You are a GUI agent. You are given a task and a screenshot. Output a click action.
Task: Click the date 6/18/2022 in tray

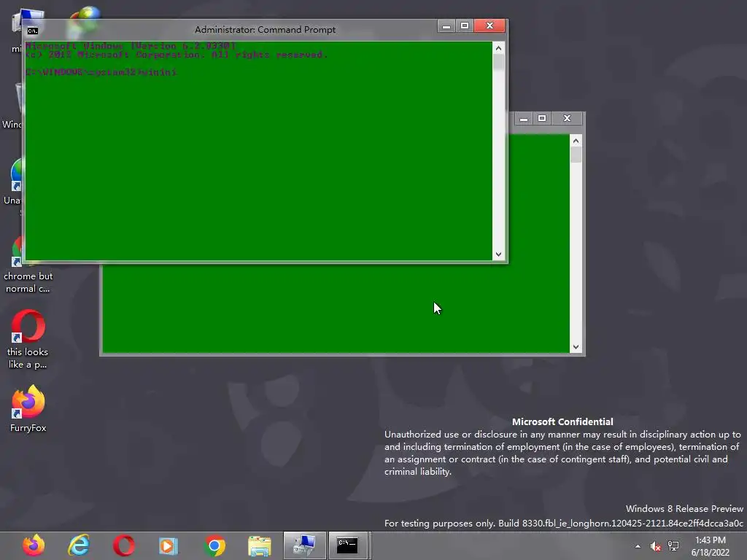click(711, 553)
